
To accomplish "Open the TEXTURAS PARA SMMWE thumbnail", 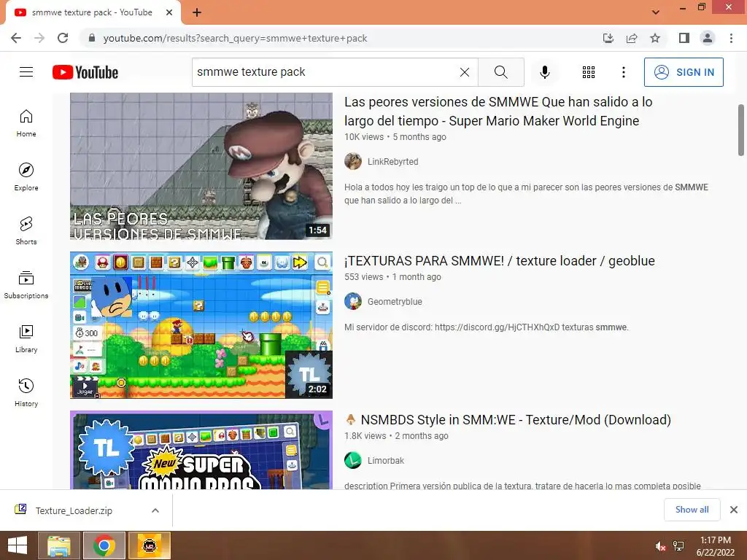I will click(201, 324).
